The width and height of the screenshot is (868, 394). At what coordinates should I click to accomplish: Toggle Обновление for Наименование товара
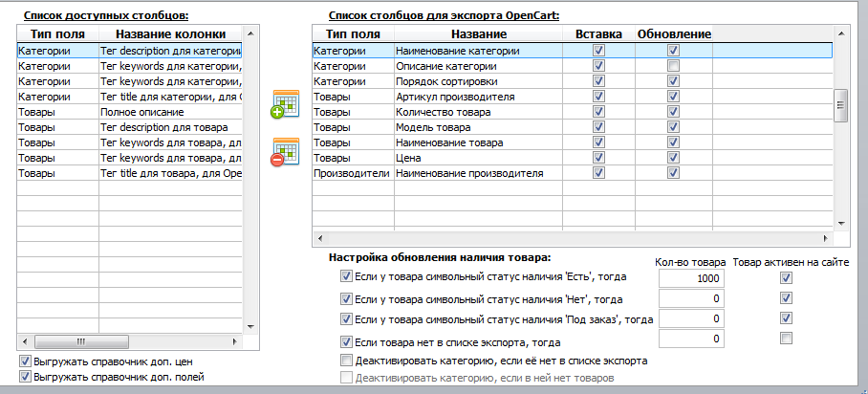pos(673,142)
